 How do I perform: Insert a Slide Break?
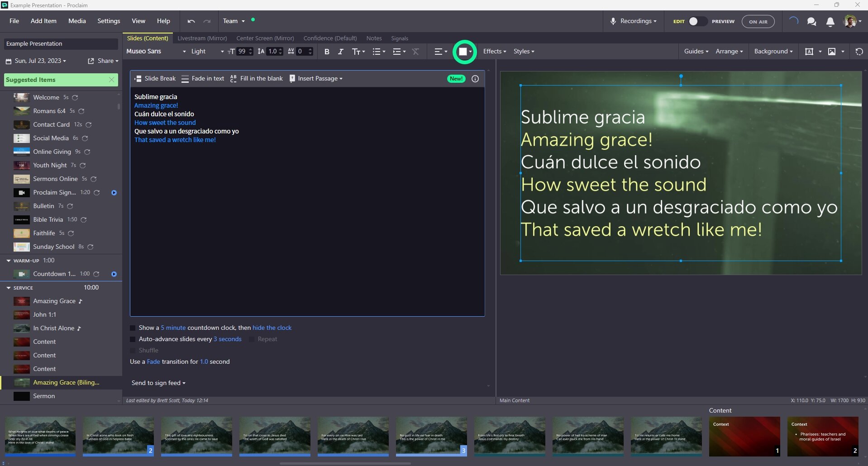coord(155,79)
